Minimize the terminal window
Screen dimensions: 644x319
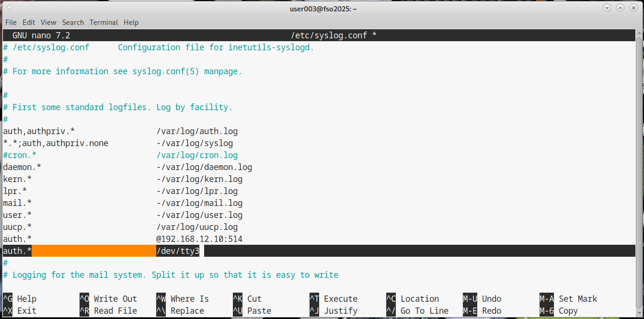tap(607, 8)
